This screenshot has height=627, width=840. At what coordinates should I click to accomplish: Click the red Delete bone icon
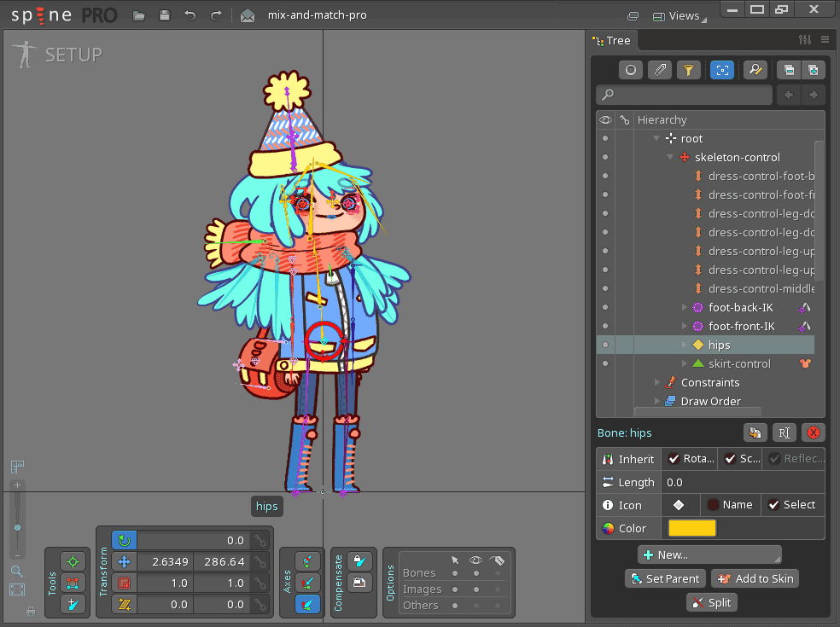click(x=813, y=433)
